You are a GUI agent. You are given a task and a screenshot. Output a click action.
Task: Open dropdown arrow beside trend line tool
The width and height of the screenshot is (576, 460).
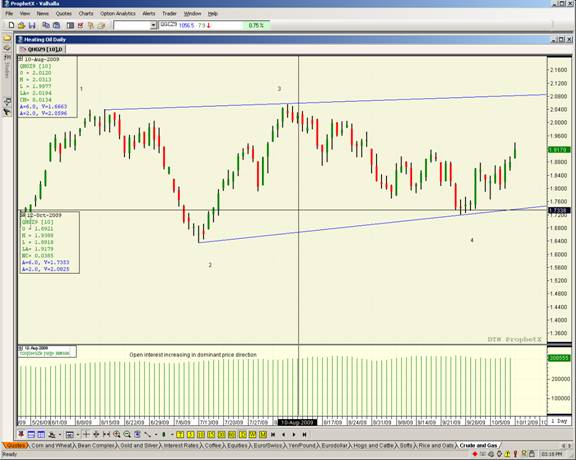tap(156, 435)
